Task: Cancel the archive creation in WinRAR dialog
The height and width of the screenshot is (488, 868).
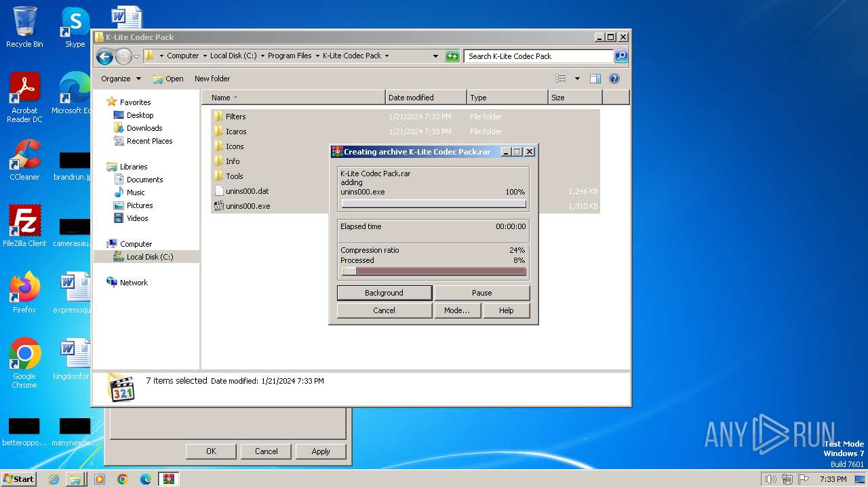Action: click(384, 310)
